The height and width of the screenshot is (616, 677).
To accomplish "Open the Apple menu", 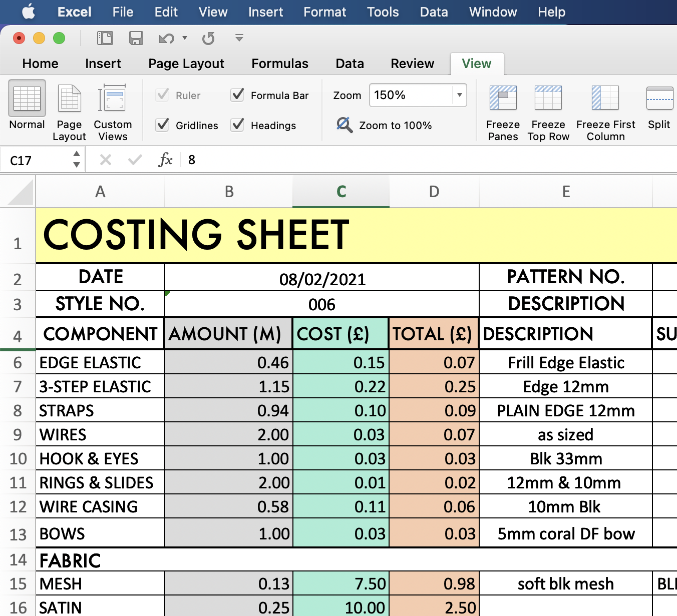I will [29, 12].
